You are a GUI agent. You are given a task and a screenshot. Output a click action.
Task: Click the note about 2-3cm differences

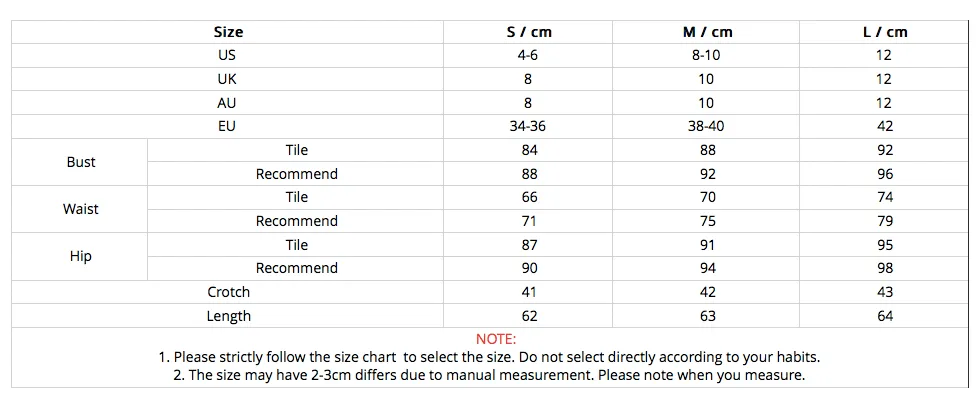click(489, 376)
